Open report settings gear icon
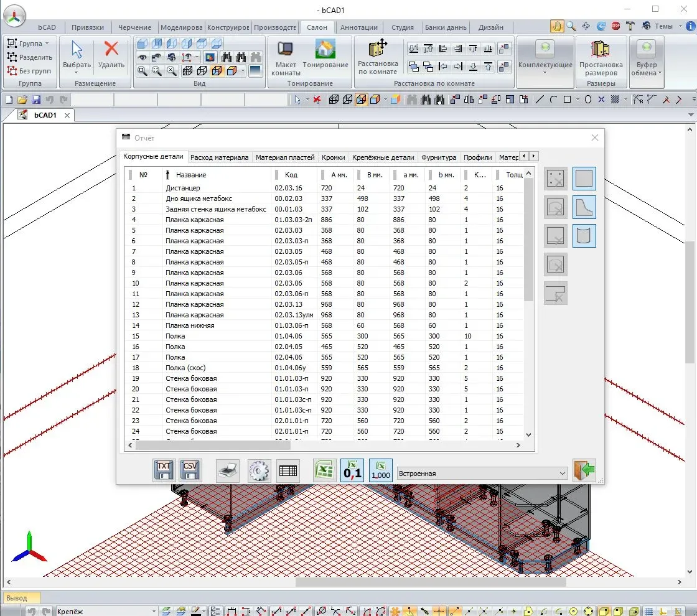Screen dimensions: 697x616 259,471
